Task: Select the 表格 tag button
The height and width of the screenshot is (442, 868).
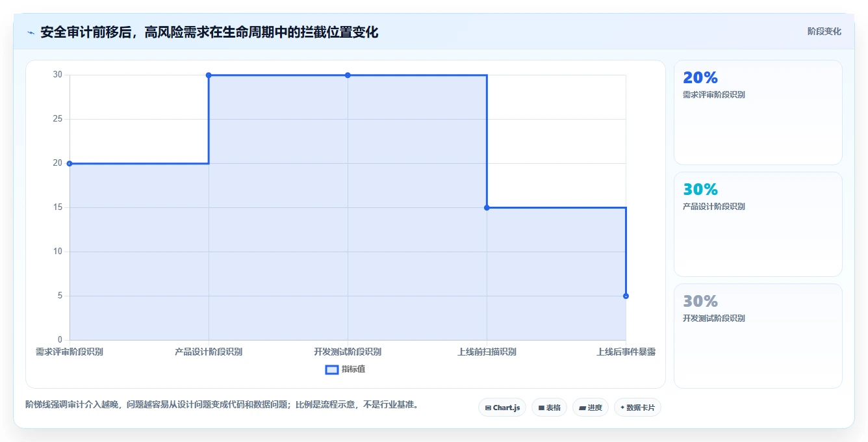Action: (549, 408)
